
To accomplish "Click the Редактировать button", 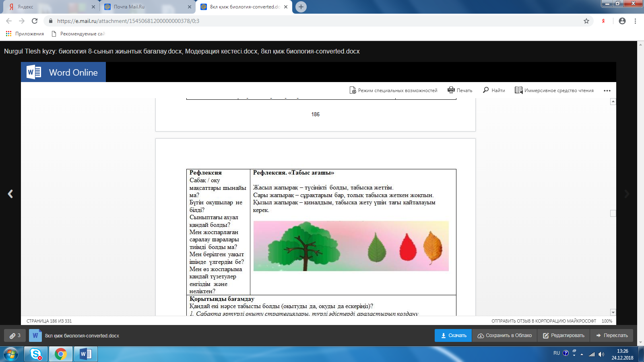I will pyautogui.click(x=563, y=335).
